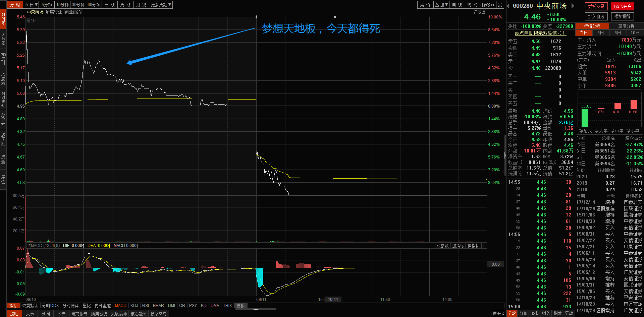Screen dimensions: 644x317
Task: Toggle MACD indicator
Action: [121, 306]
